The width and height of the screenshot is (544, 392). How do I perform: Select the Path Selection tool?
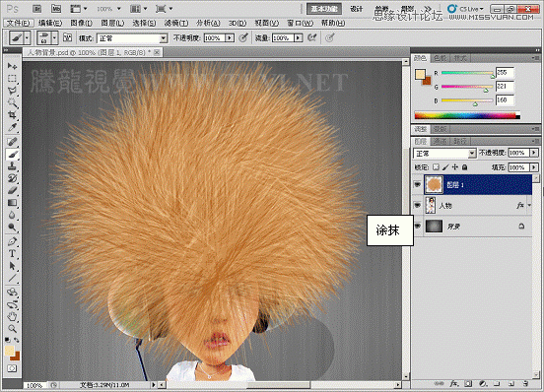(x=12, y=266)
